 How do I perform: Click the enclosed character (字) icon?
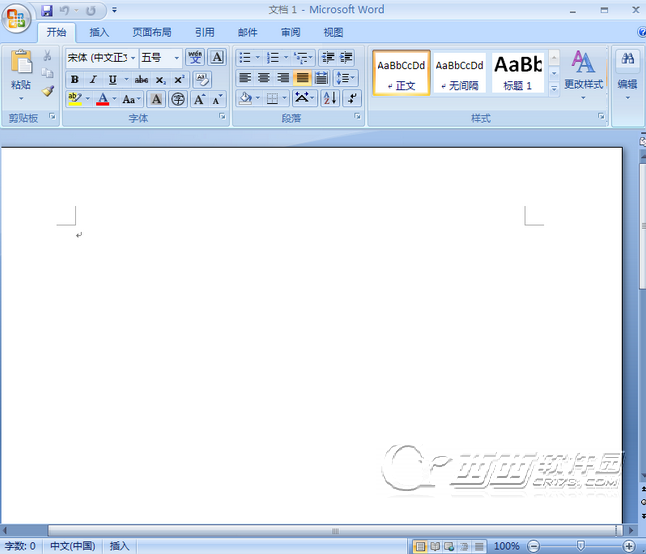[178, 99]
